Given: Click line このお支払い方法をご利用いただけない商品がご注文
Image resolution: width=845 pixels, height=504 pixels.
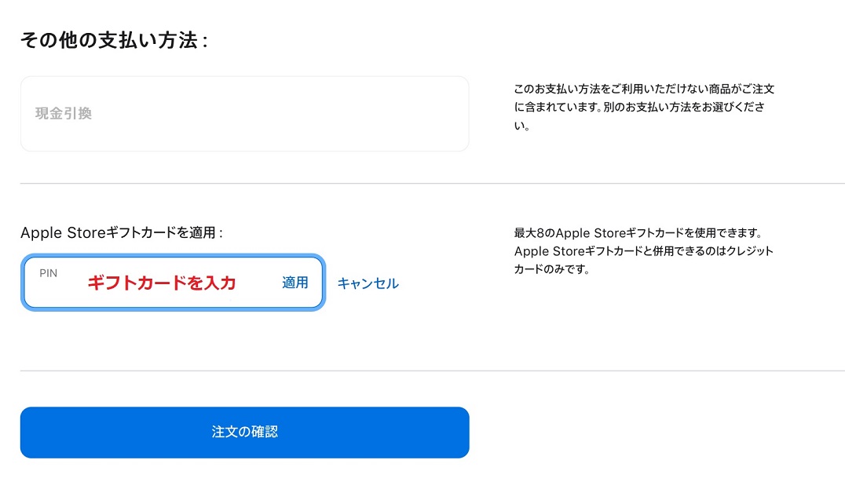Looking at the screenshot, I should (x=644, y=89).
